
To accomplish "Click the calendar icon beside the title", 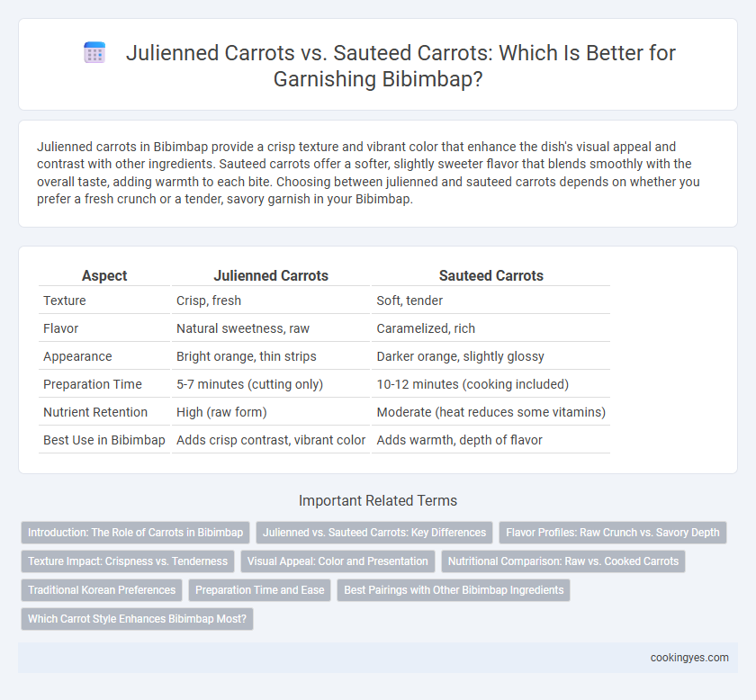I will [x=94, y=52].
